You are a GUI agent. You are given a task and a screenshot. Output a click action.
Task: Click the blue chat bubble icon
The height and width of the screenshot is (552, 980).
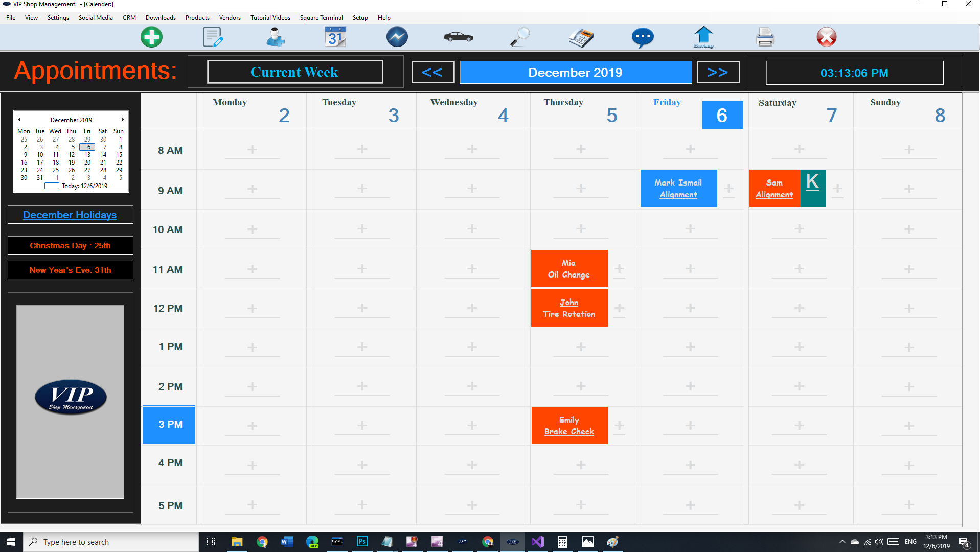(642, 37)
